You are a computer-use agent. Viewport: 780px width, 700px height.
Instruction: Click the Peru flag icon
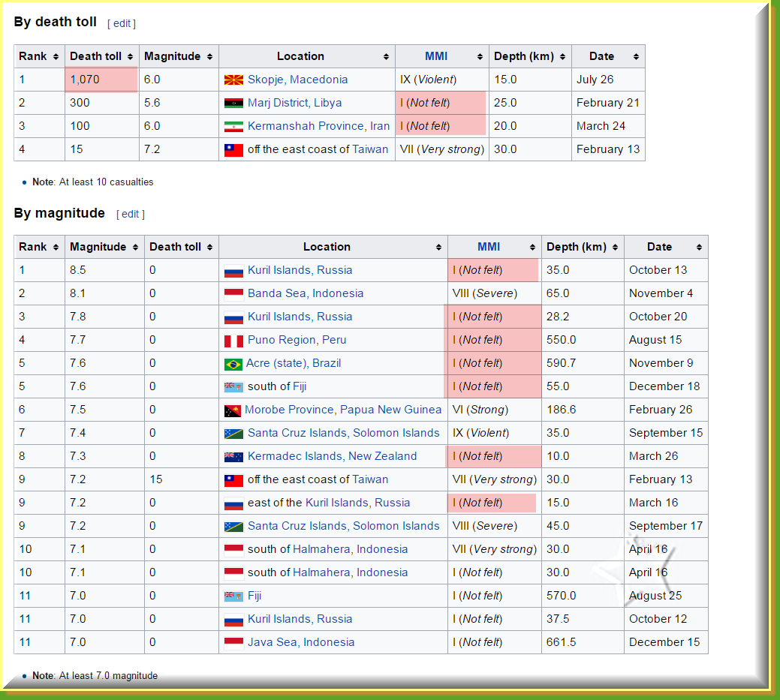[x=233, y=341]
